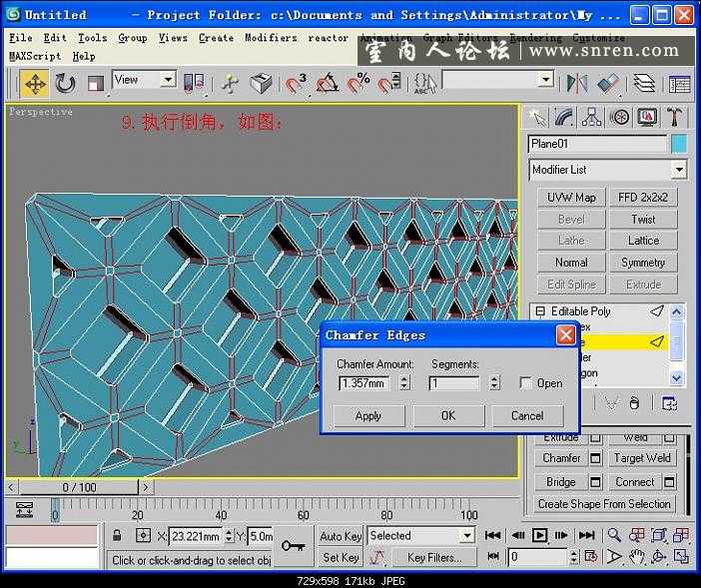Open the Hierarchy command panel tab
The height and width of the screenshot is (588, 701).
(591, 118)
